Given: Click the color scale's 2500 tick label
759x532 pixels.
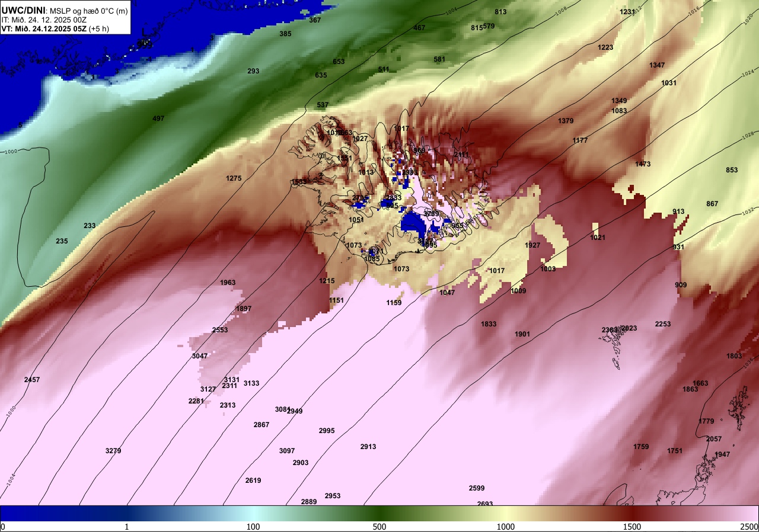Looking at the screenshot, I should coord(750,527).
